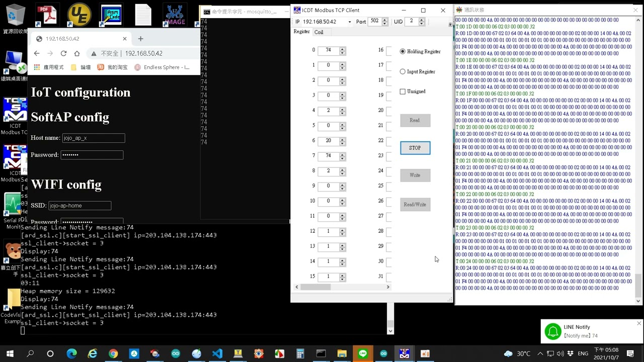Screen dimensions: 644x362
Task: Click the Windows Start button
Action: tap(10, 353)
